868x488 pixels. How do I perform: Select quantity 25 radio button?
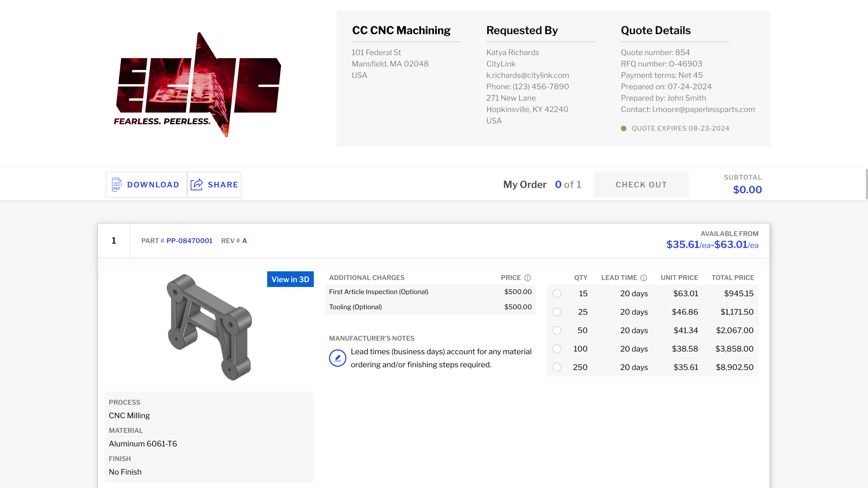point(557,312)
